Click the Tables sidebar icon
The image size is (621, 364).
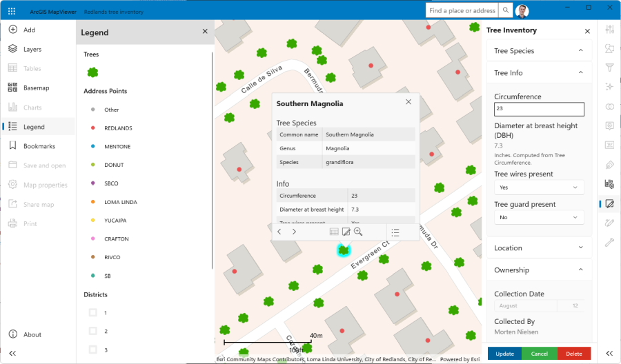click(12, 68)
